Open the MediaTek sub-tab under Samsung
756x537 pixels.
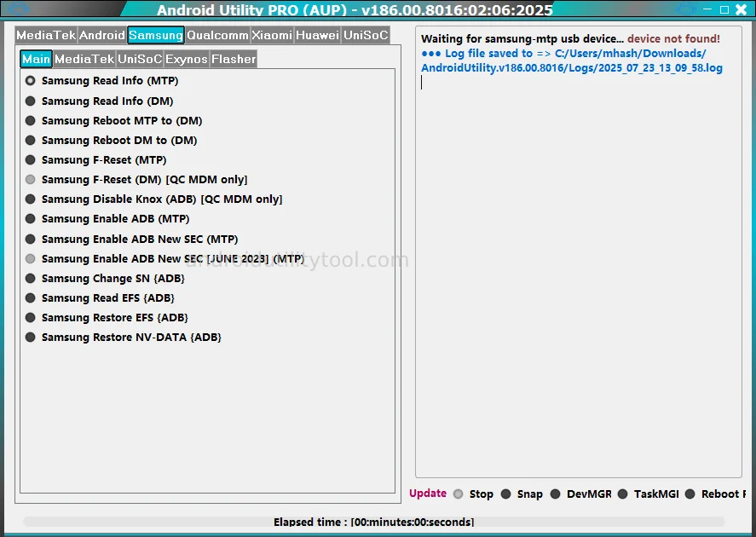(84, 60)
